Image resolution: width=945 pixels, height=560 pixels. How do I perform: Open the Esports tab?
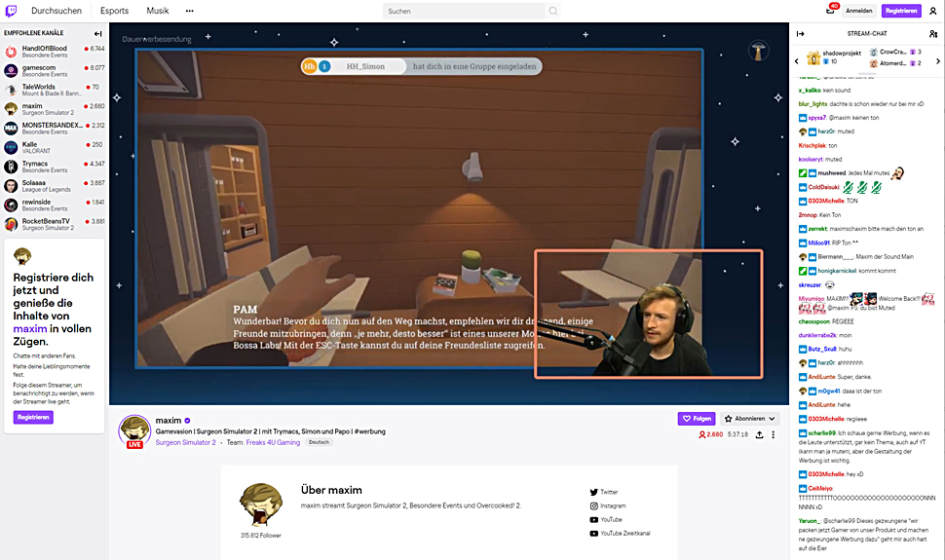(115, 11)
